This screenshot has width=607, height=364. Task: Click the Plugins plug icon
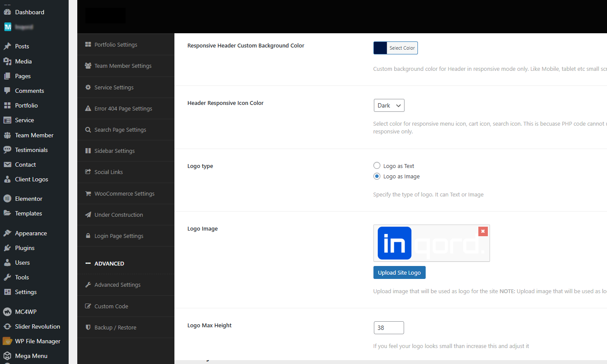7,248
